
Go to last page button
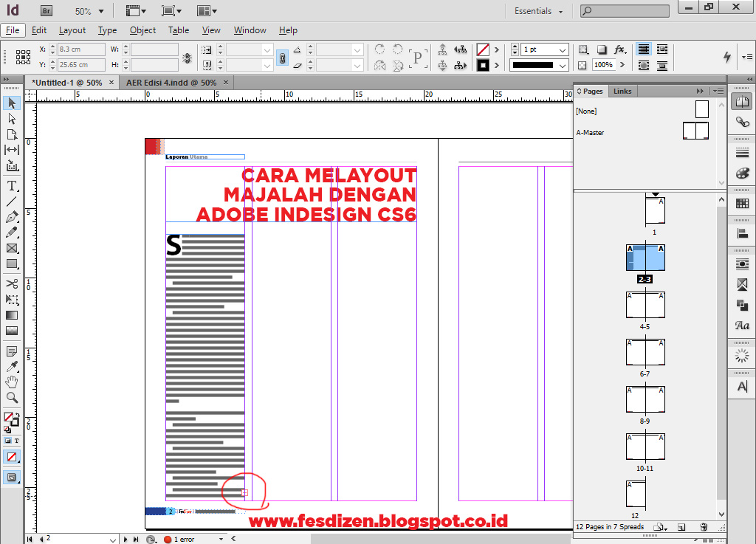click(x=136, y=539)
